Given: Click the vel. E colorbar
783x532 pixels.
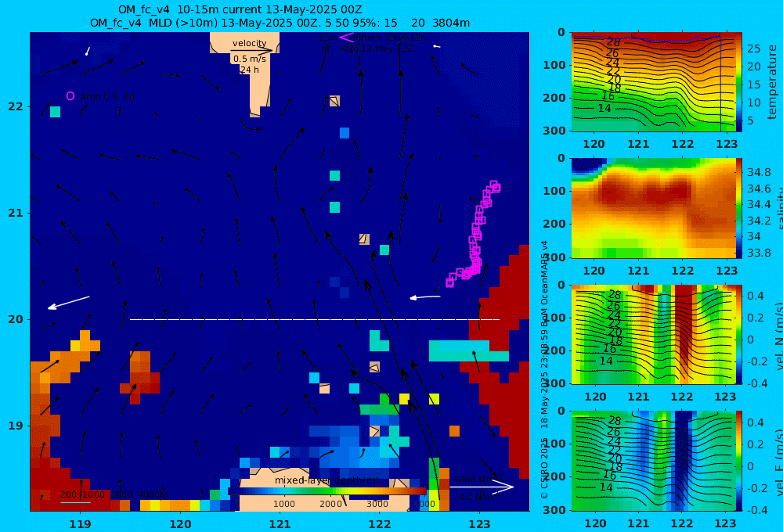Looking at the screenshot, I should click(x=738, y=461).
